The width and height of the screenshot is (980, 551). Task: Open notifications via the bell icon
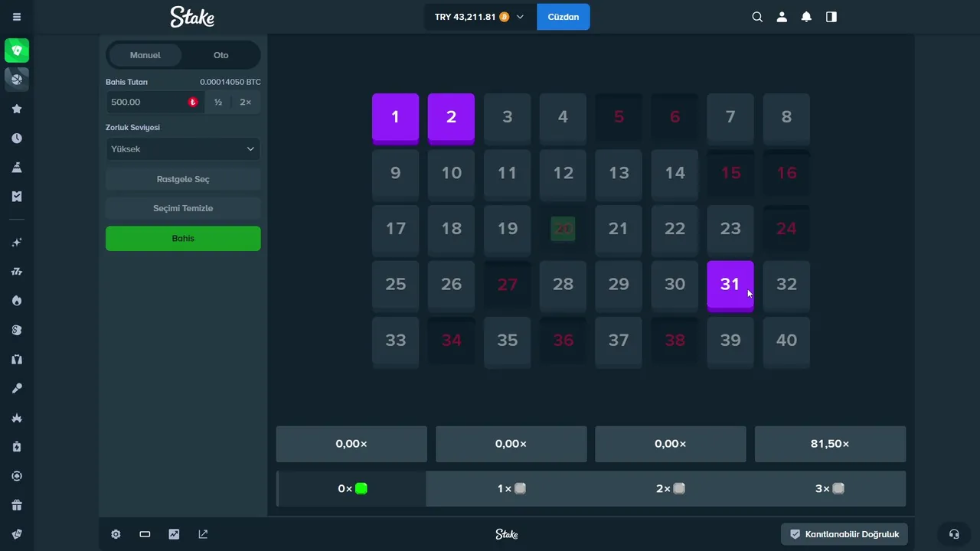(806, 17)
